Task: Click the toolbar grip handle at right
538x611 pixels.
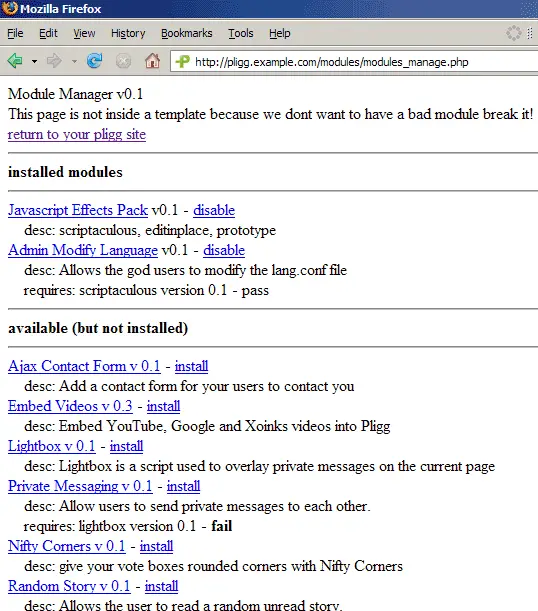Action: 530,33
